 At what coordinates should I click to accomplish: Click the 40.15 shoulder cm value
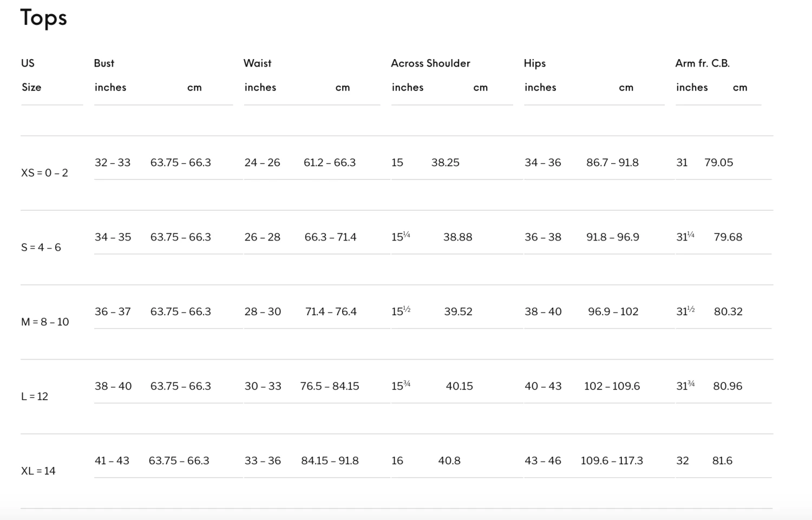click(460, 386)
